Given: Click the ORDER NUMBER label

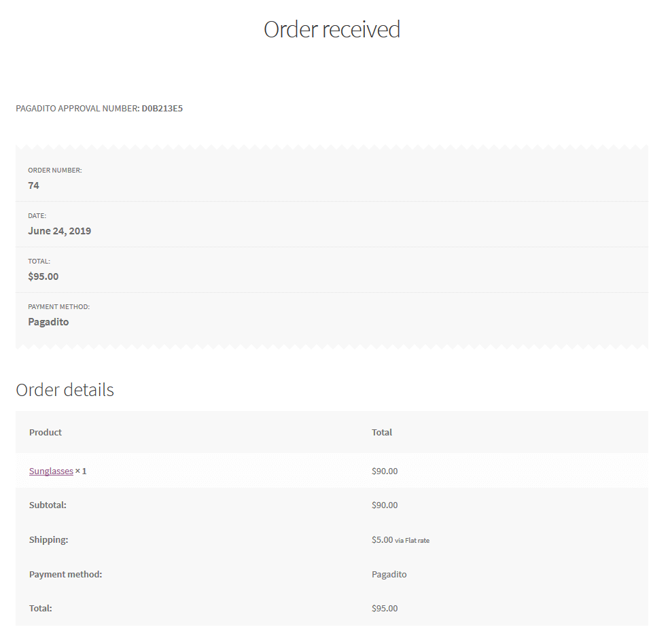Looking at the screenshot, I should [x=54, y=171].
